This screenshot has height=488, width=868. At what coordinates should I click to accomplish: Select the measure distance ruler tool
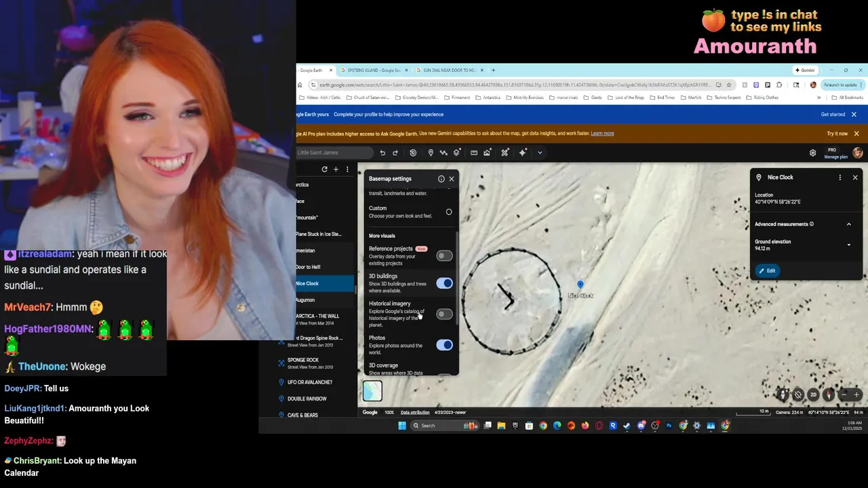coord(474,153)
